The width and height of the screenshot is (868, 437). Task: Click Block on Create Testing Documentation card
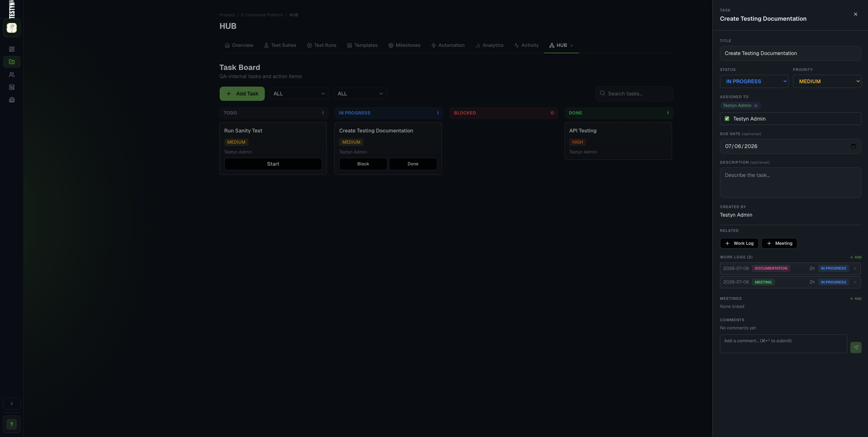(x=363, y=164)
